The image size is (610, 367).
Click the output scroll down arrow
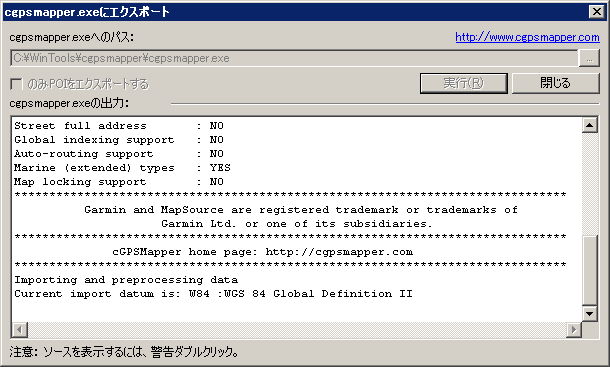590,313
